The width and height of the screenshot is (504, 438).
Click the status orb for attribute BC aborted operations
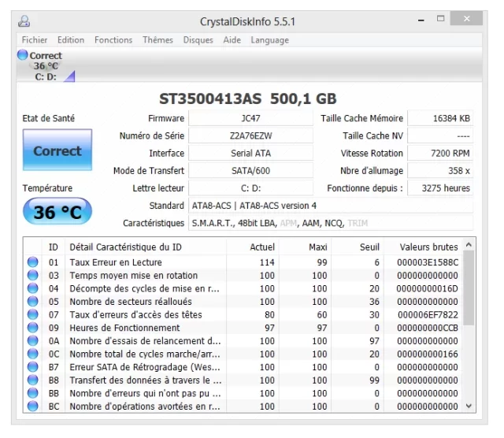33,406
